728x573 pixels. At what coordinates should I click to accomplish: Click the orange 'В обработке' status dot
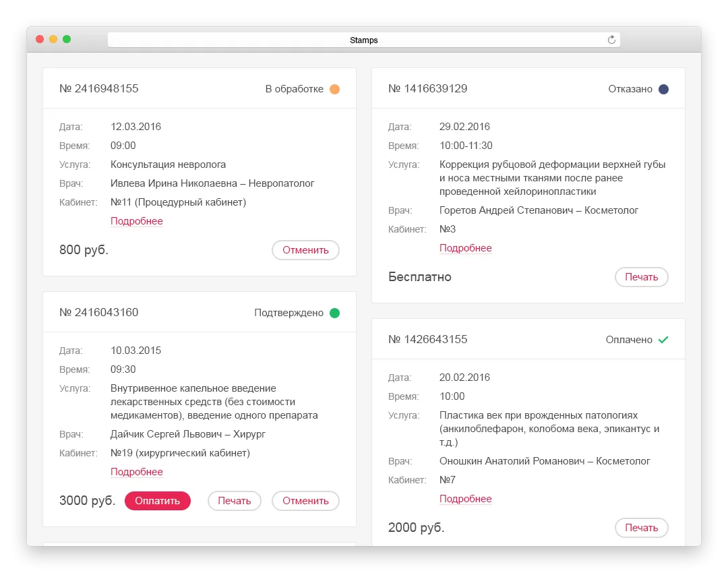click(x=334, y=89)
